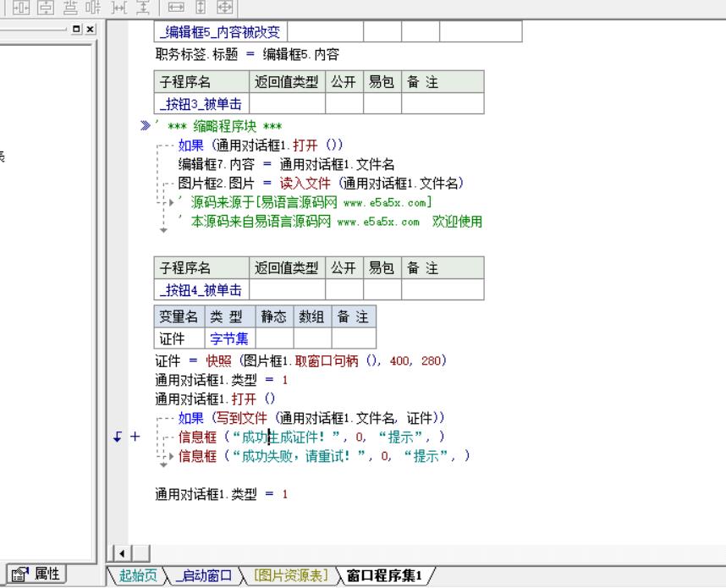Screen dimensions: 726x588
Task: Click the 返回值类型 cell of _按钮3_被单击
Action: pyautogui.click(x=287, y=103)
